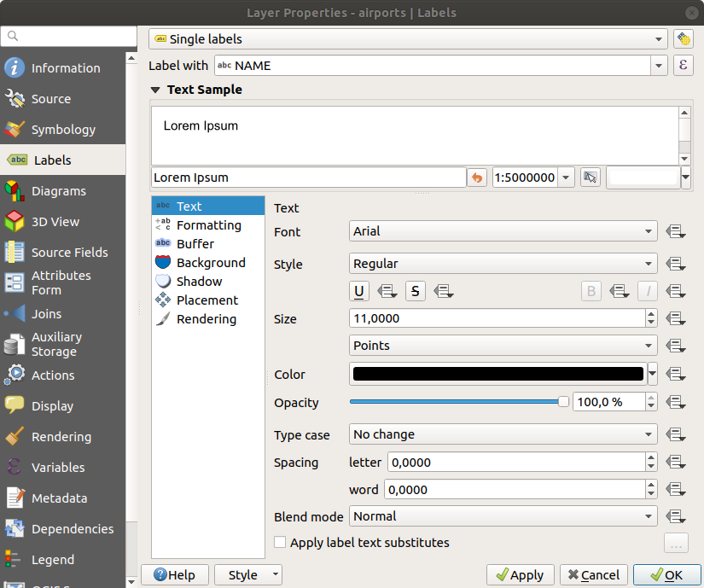The height and width of the screenshot is (588, 704).
Task: Select the Background tab
Action: click(208, 263)
